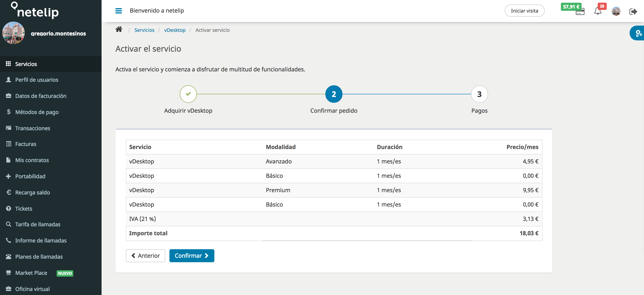Toggle the hamburger menu icon
The image size is (644, 295).
118,11
